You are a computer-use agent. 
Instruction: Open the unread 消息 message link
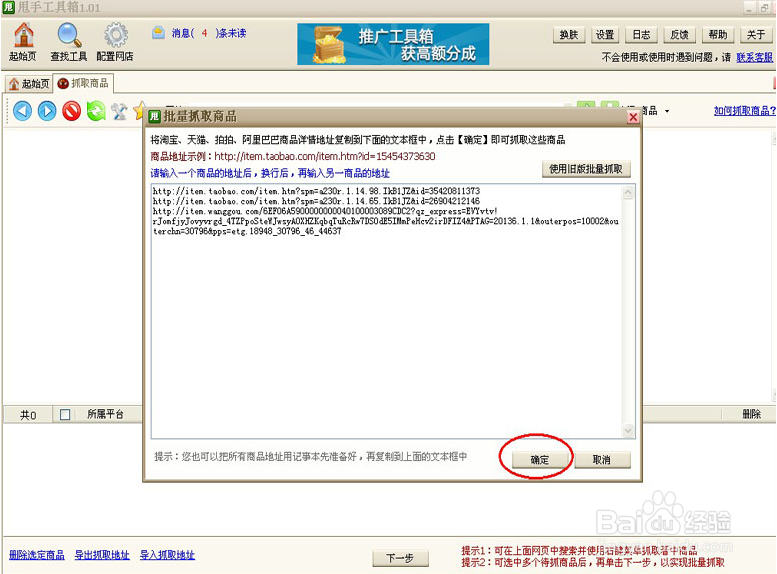pos(200,33)
